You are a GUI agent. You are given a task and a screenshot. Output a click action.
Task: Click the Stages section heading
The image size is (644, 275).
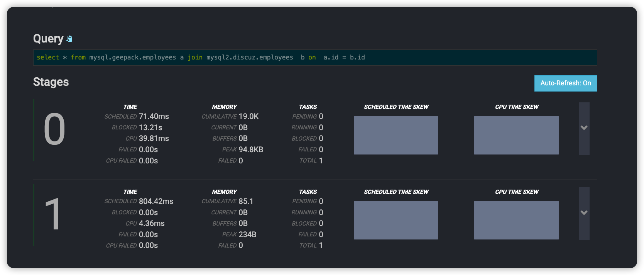[51, 82]
